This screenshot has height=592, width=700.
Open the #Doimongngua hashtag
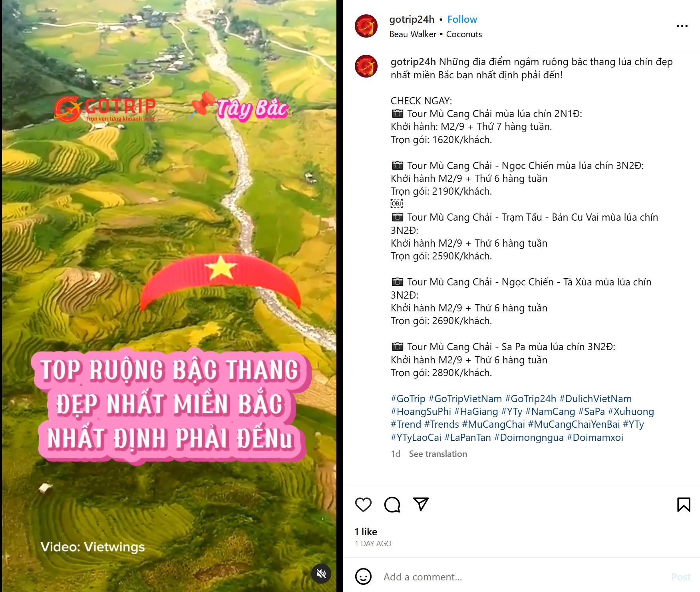529,437
